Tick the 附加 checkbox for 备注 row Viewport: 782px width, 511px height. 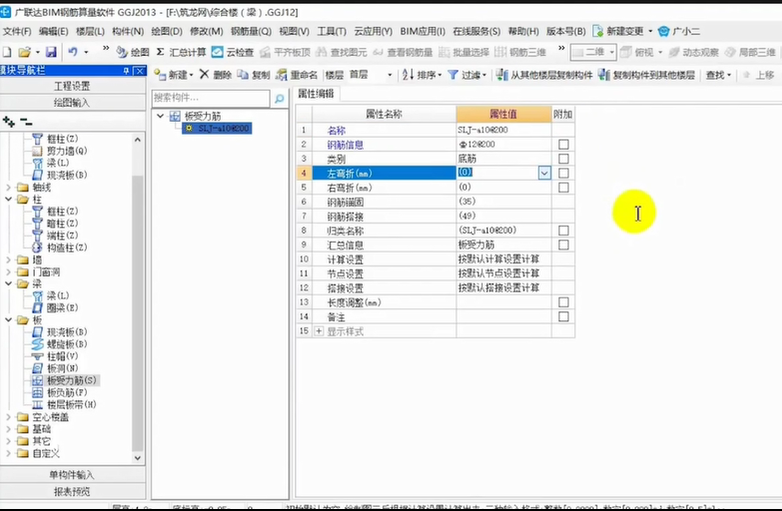563,316
